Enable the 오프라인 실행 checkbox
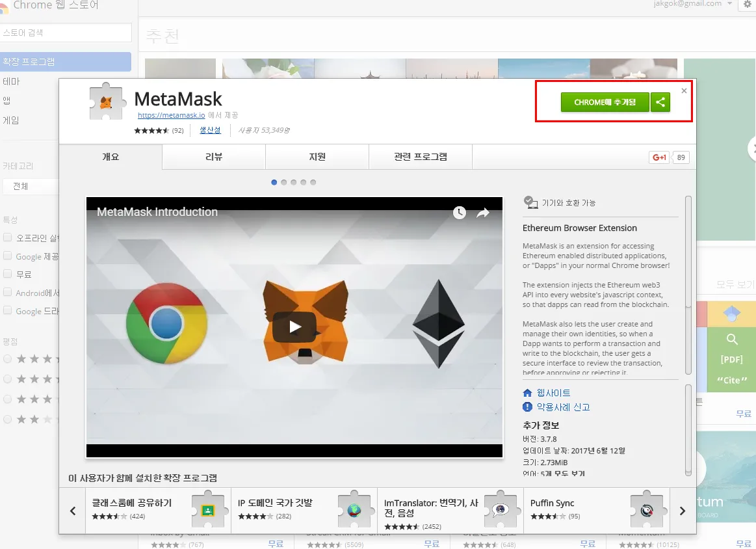The height and width of the screenshot is (549, 756). [x=7, y=237]
